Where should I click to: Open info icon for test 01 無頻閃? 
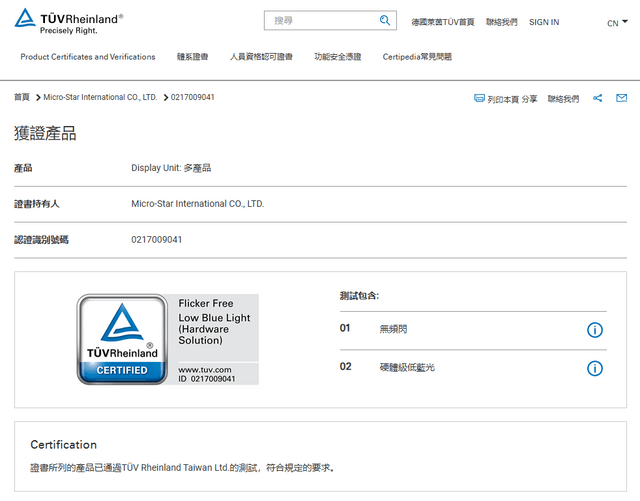coord(595,330)
